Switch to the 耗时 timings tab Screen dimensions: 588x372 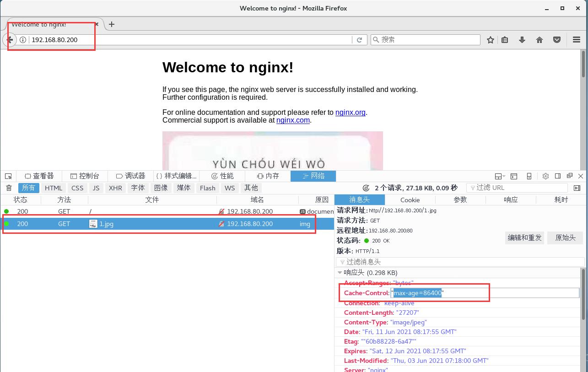(561, 200)
